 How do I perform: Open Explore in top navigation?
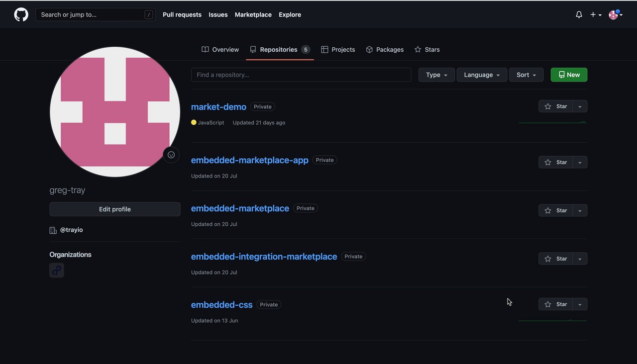290,15
